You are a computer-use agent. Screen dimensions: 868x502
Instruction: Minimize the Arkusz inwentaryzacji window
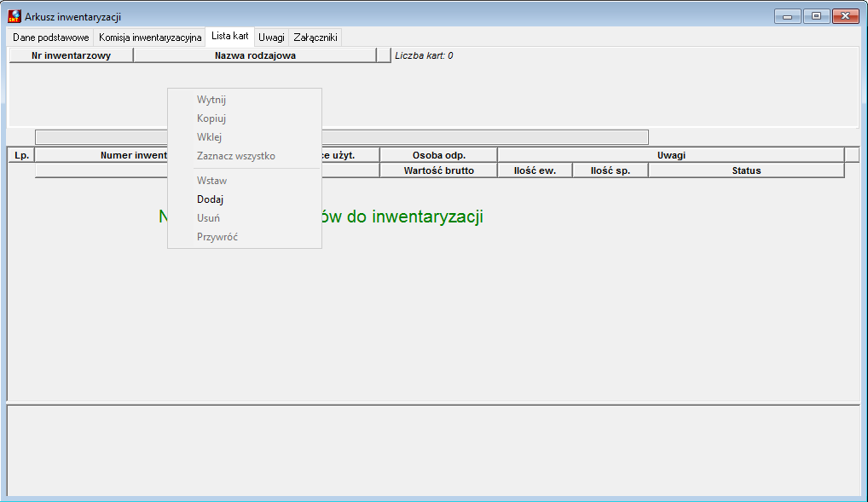(788, 16)
